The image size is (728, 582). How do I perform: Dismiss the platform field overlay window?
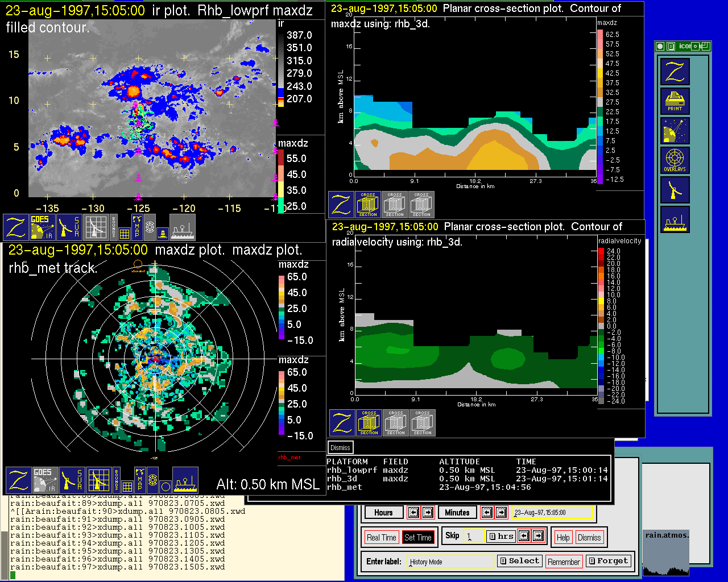(x=340, y=447)
